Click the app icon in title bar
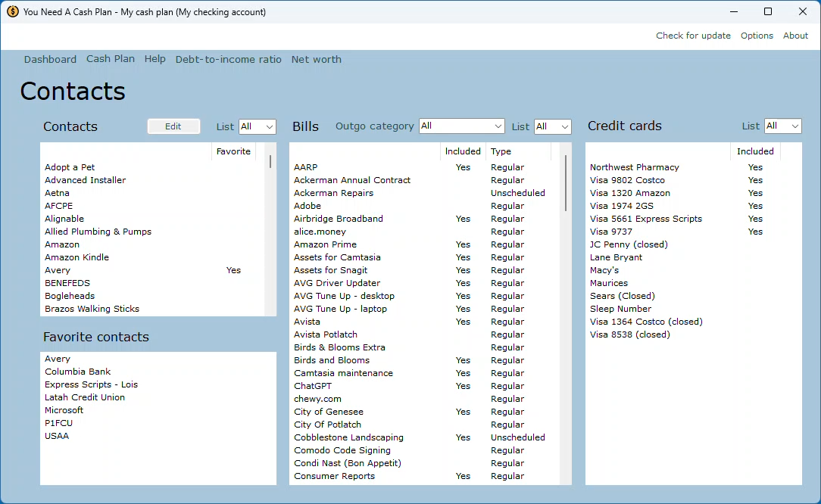This screenshot has width=821, height=504. tap(13, 11)
